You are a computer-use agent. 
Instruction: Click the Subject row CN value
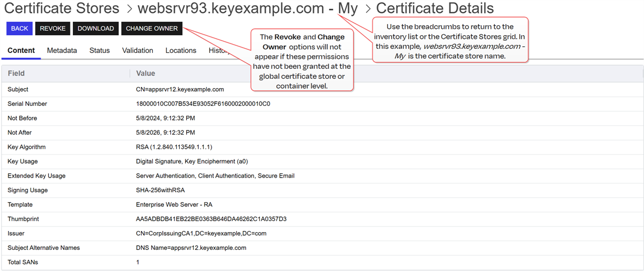point(180,89)
